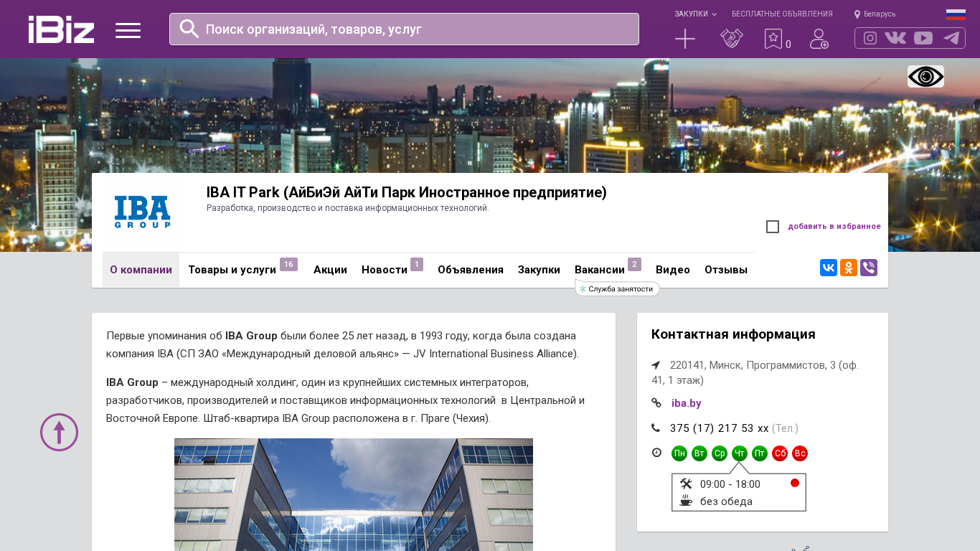Click the company title 'IBA IT Park'
The height and width of the screenshot is (551, 980).
click(407, 192)
